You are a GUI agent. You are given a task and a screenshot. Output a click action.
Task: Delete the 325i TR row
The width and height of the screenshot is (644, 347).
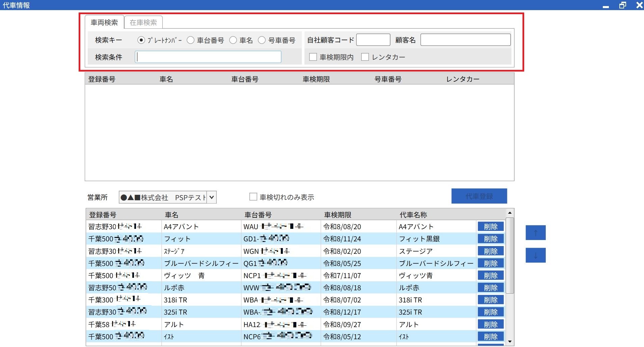(x=491, y=312)
